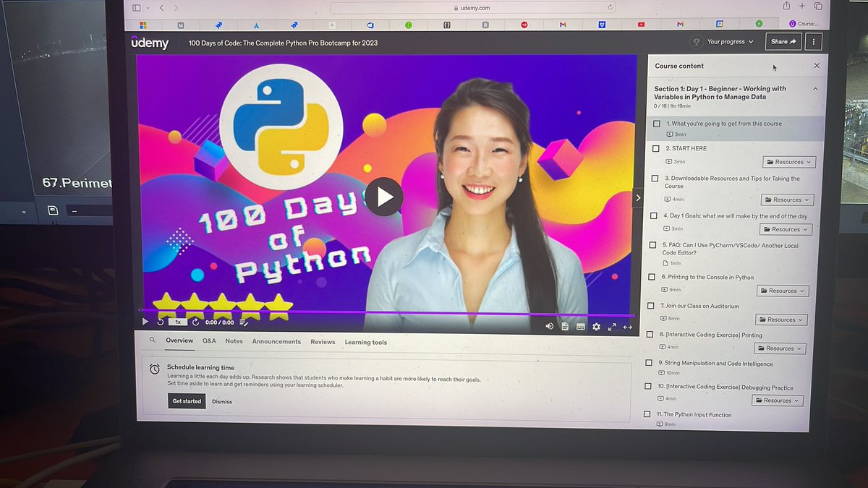Dismiss the Schedule learning time prompt
This screenshot has width=868, height=488.
(222, 402)
